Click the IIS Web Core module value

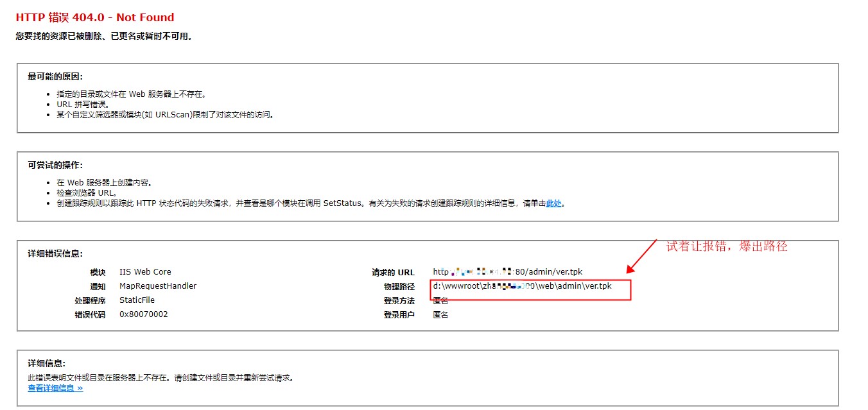[x=145, y=272]
